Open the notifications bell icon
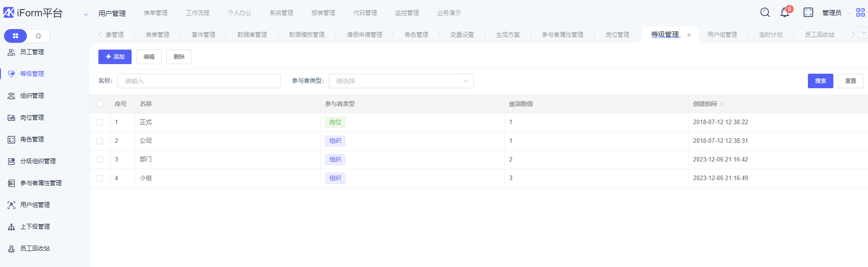 tap(785, 13)
